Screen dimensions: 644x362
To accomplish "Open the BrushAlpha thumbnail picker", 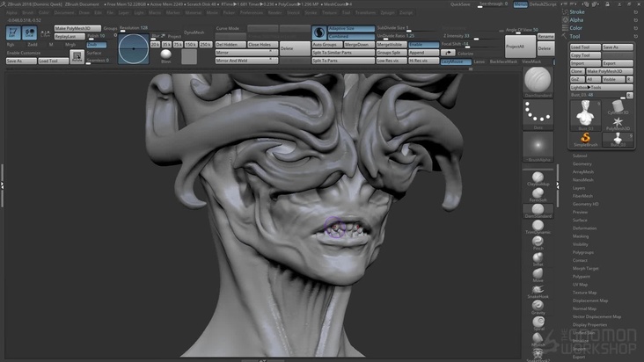I will click(538, 146).
